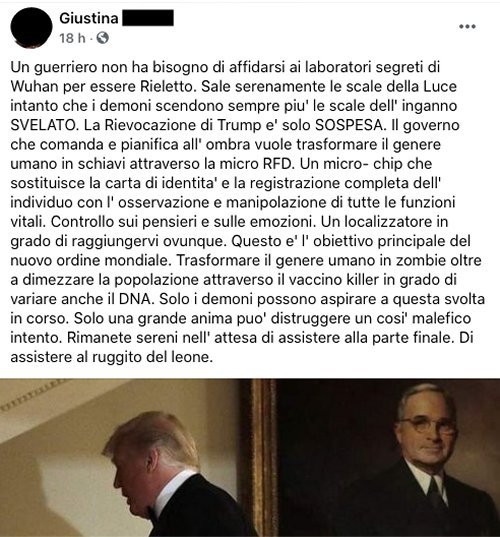Viewport: 500px width, 537px height.
Task: Click the phrase "nuovo ordine mondiale"
Action: click(x=90, y=261)
